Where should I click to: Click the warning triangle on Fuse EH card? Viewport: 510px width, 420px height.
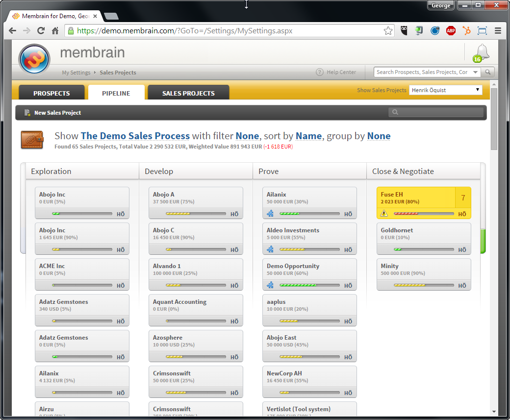pos(384,214)
